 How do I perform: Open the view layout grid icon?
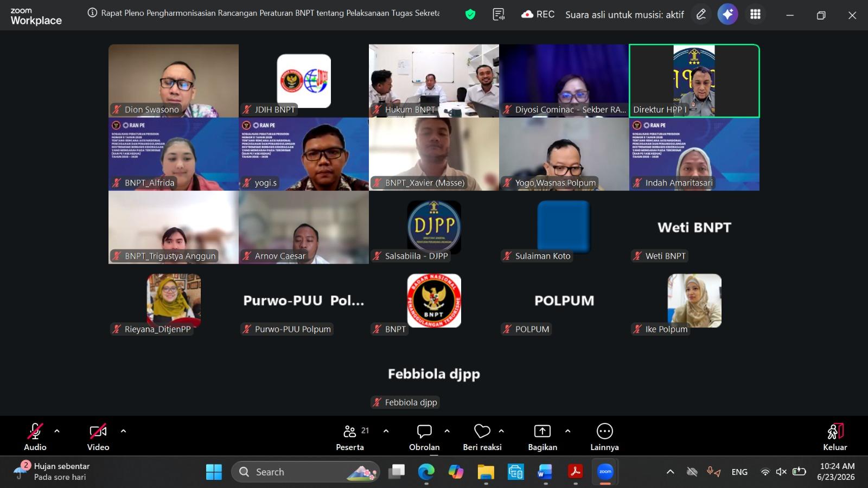755,15
